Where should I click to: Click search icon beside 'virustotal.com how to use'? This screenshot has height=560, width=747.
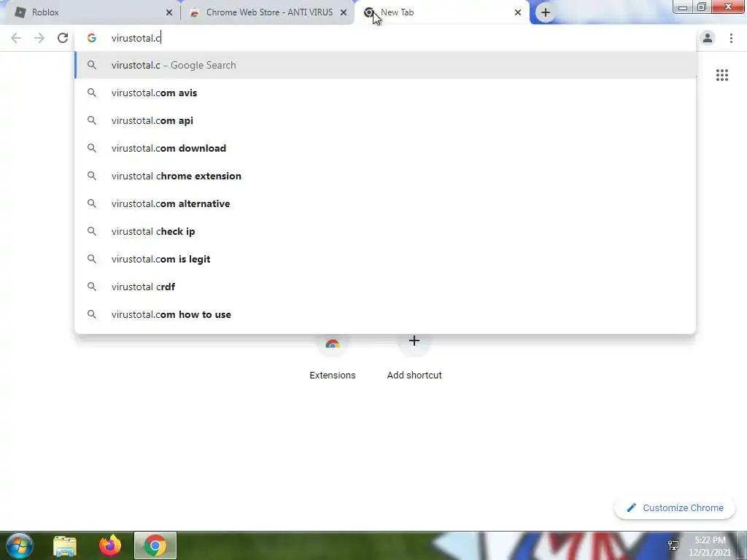pos(91,314)
